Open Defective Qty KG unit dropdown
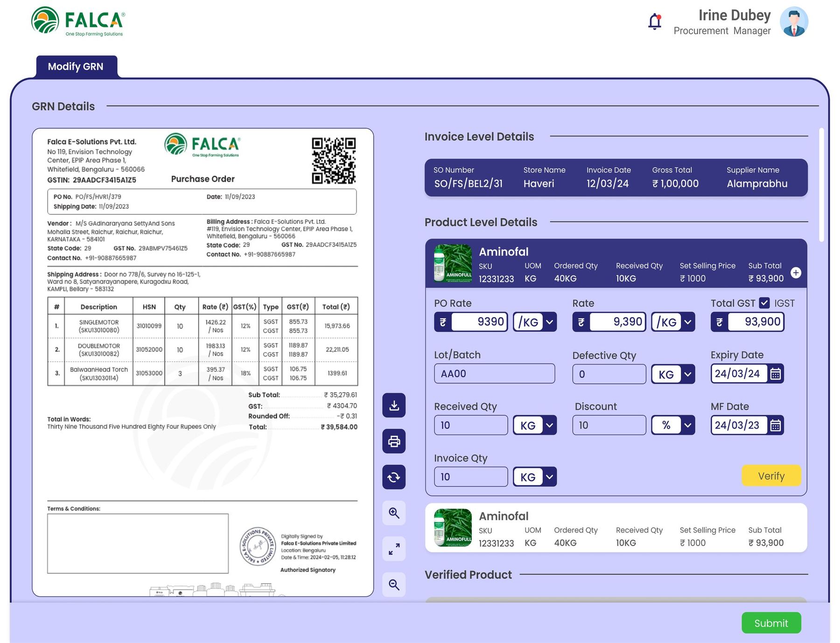This screenshot has height=643, width=840. (x=673, y=374)
